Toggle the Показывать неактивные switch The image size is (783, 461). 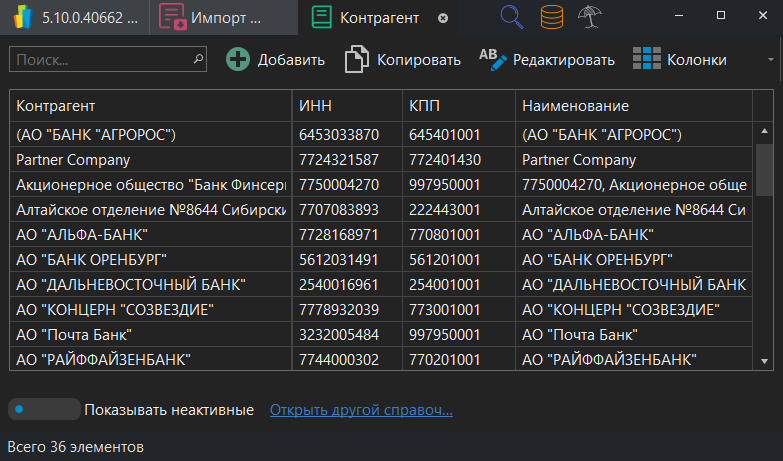[x=43, y=409]
